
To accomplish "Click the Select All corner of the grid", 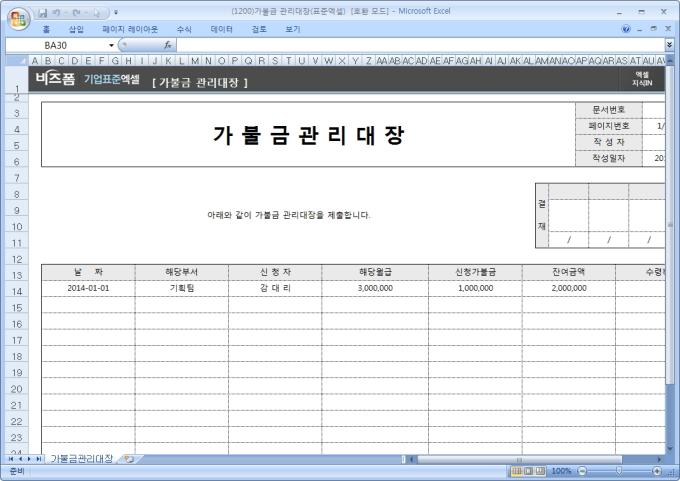I will (17, 60).
